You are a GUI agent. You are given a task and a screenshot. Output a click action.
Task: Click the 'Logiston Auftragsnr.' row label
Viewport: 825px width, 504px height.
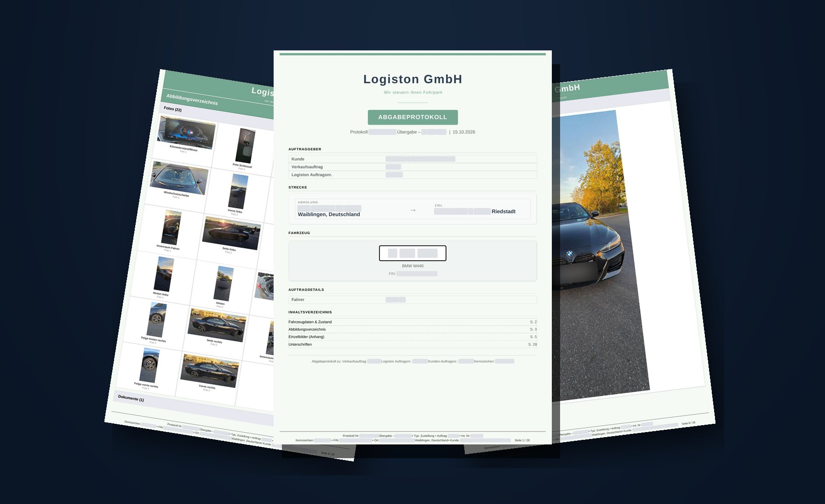click(312, 175)
